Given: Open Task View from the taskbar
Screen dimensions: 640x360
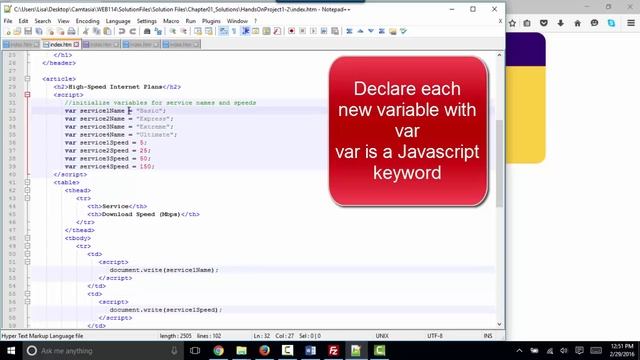Looking at the screenshot, I should coord(195,351).
